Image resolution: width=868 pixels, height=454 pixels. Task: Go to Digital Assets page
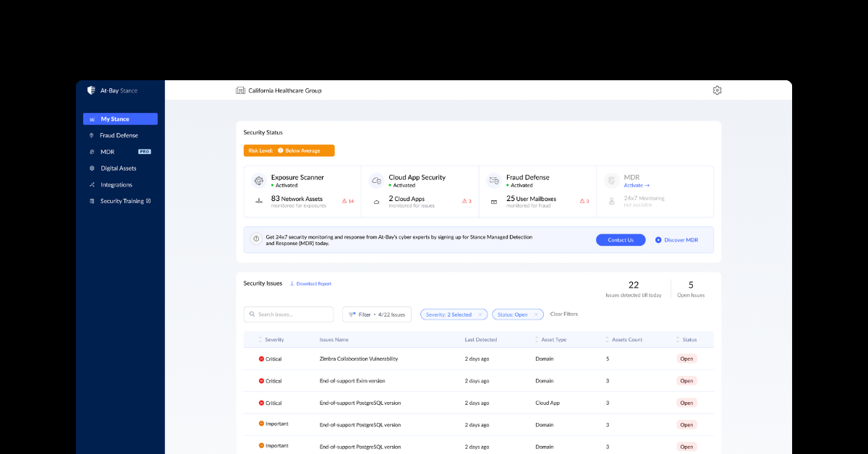[x=118, y=168]
